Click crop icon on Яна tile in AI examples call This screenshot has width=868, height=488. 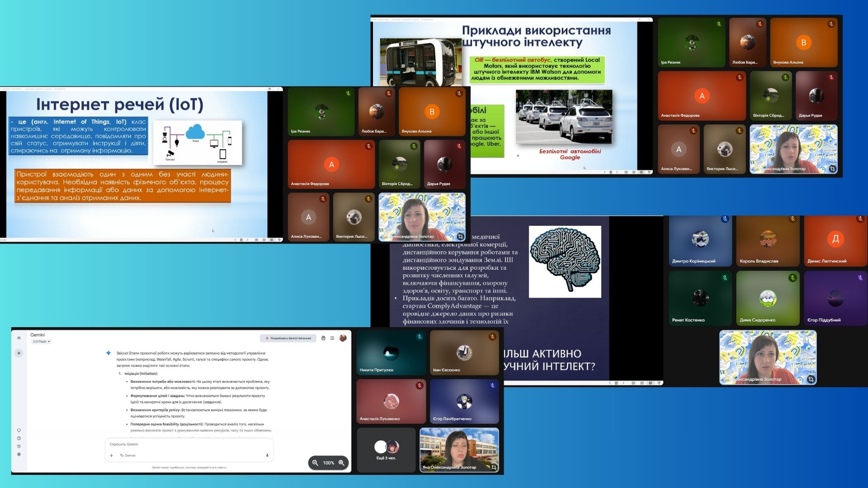coord(832,169)
